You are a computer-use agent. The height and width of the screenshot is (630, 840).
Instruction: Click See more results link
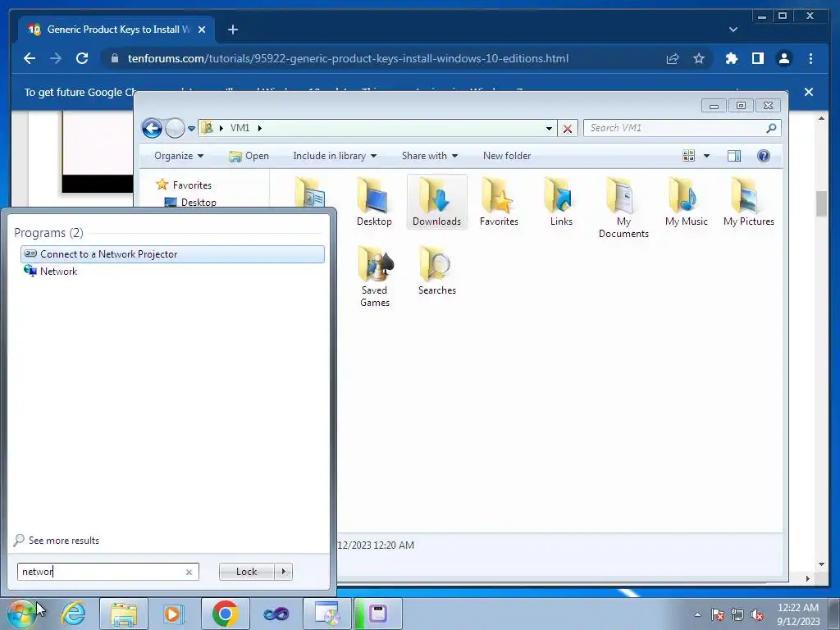pos(57,541)
